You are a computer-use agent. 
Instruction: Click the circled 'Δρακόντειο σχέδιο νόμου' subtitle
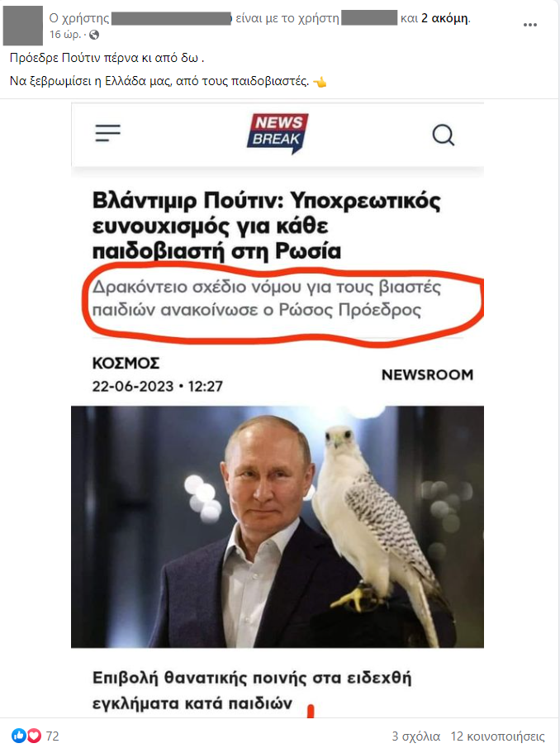(x=266, y=298)
